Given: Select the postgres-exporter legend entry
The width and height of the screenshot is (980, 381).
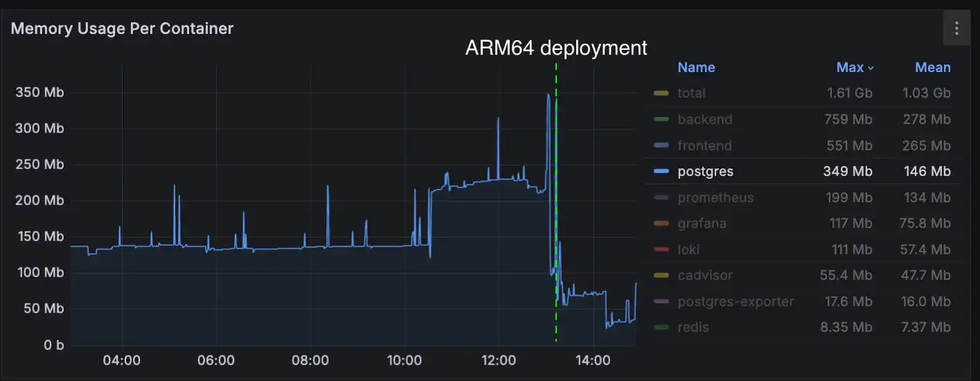Looking at the screenshot, I should pyautogui.click(x=736, y=301).
